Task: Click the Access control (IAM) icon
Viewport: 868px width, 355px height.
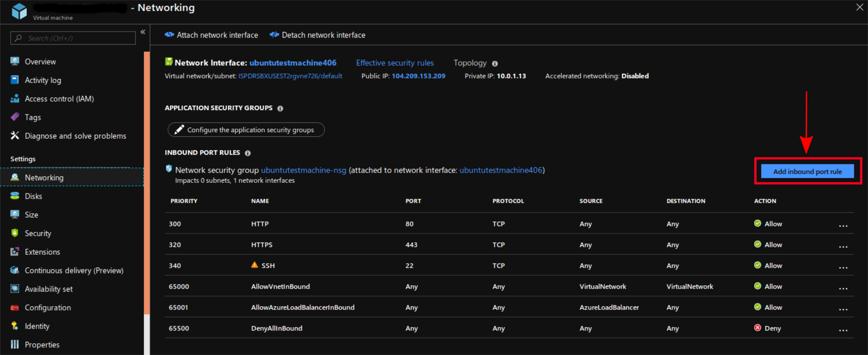Action: 15,98
